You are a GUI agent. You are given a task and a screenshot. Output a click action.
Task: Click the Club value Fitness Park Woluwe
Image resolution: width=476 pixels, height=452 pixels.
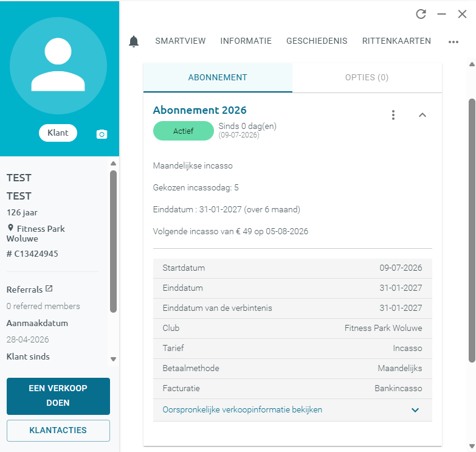[383, 328]
